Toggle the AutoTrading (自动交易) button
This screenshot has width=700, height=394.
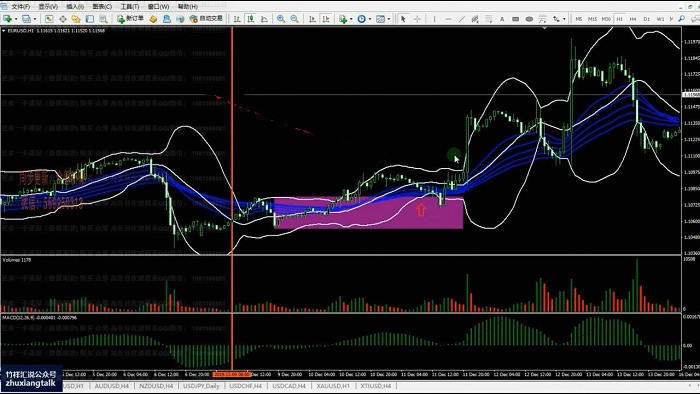206,19
